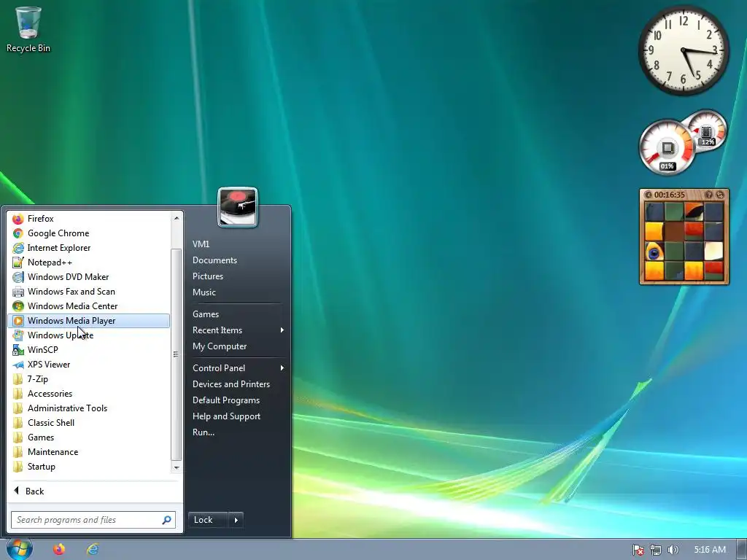
Task: Expand Control Panel submenu
Action: click(x=237, y=368)
